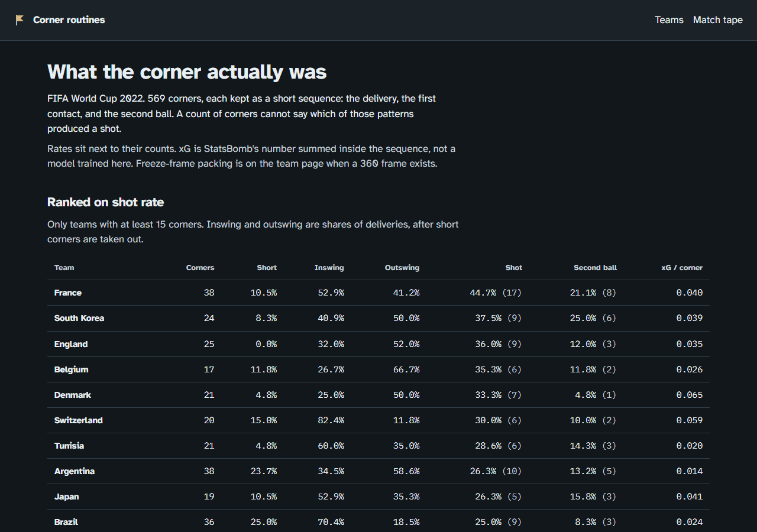Select the Denmark team name
Screen dimensions: 757x532
(73, 395)
